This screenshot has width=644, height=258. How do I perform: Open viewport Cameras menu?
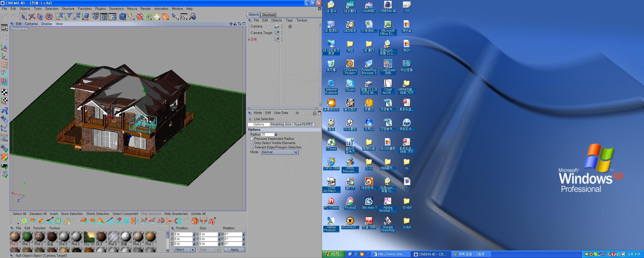[31, 24]
